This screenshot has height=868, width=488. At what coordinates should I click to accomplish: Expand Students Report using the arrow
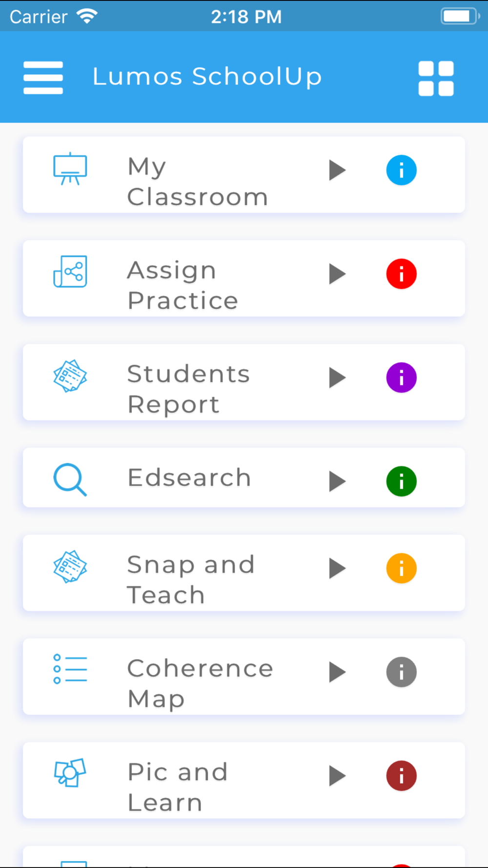click(x=337, y=377)
